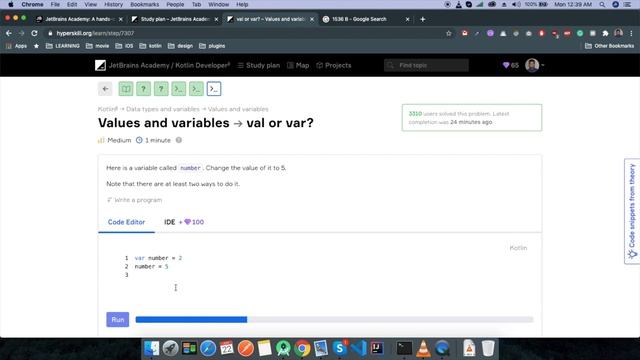Click the address bar URL
640x360 pixels.
(95, 33)
